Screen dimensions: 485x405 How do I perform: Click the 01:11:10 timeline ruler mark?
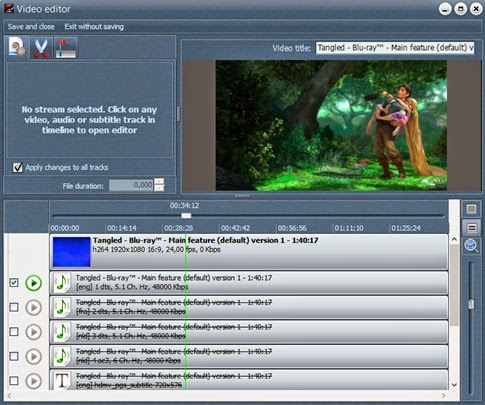click(349, 228)
